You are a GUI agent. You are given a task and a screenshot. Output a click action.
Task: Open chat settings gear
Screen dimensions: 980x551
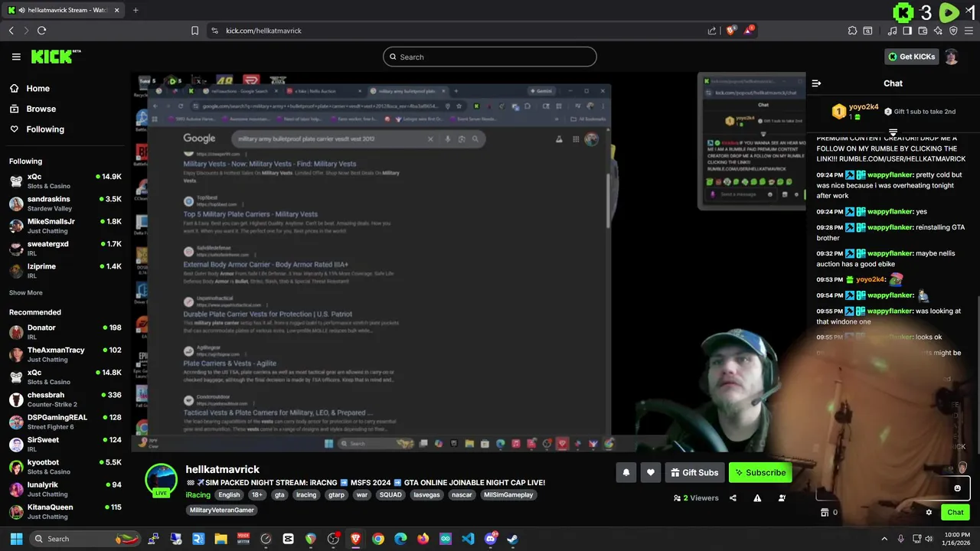pos(929,513)
